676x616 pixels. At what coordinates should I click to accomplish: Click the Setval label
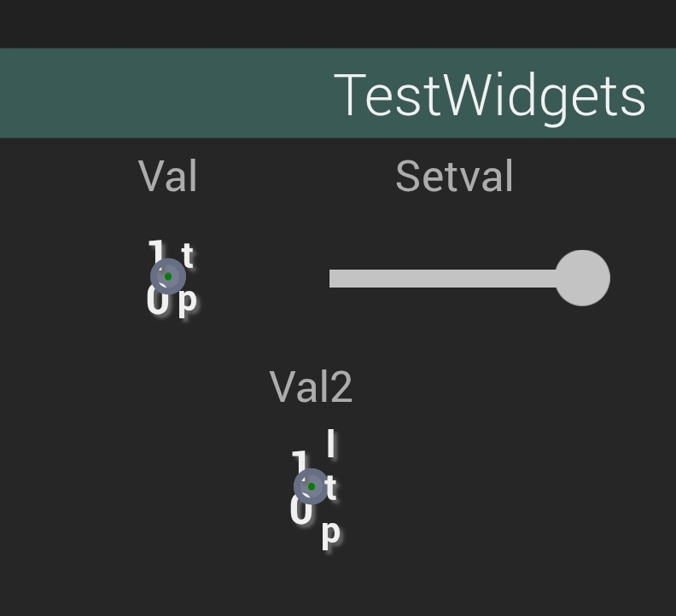coord(454,177)
